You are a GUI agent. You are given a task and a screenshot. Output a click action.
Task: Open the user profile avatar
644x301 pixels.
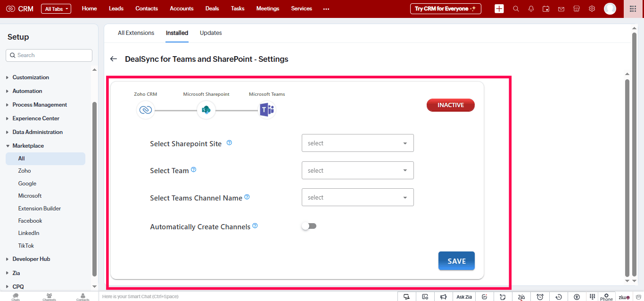coord(610,8)
